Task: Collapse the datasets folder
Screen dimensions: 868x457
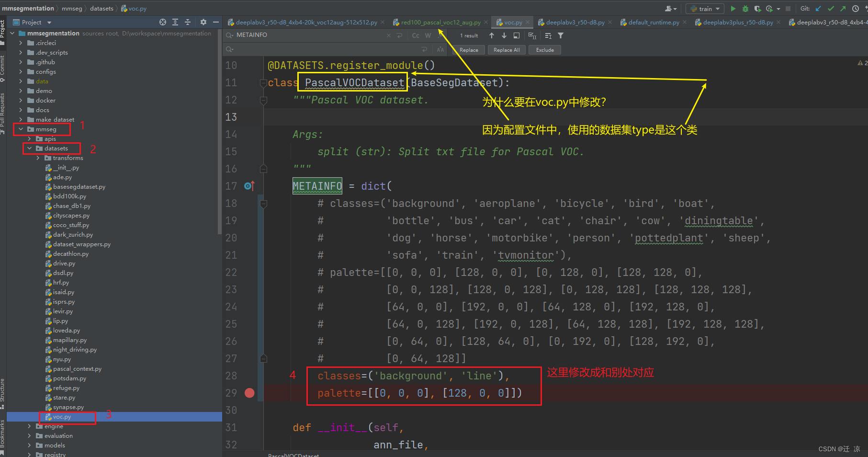Action: coord(29,149)
